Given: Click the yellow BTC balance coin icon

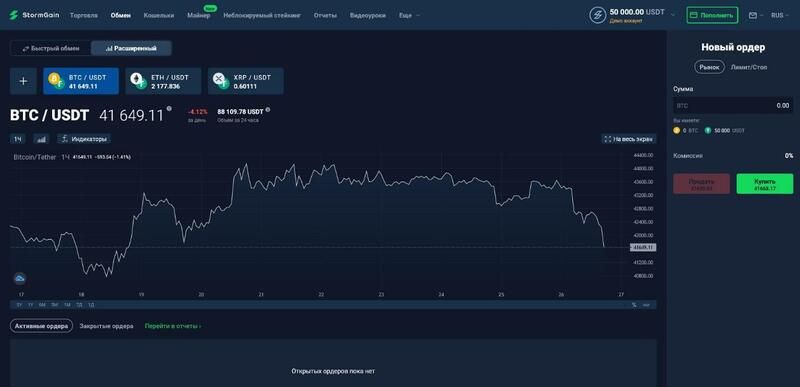Looking at the screenshot, I should (677, 131).
